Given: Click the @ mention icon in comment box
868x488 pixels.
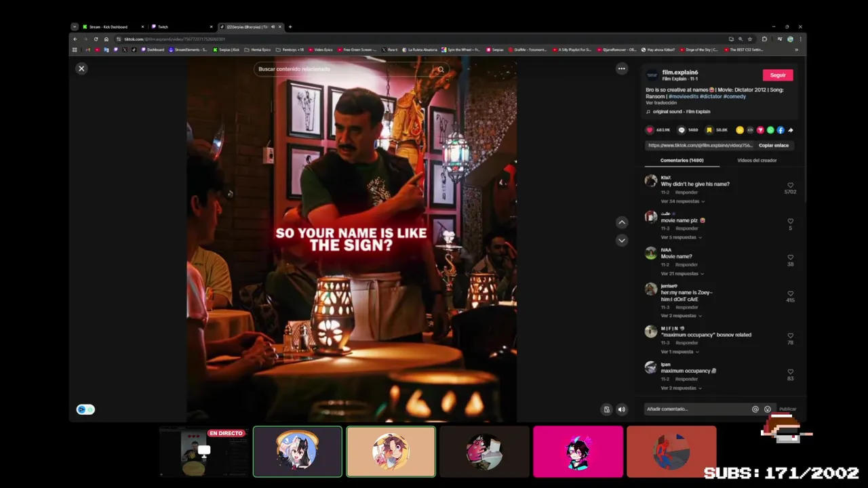Looking at the screenshot, I should (x=755, y=409).
